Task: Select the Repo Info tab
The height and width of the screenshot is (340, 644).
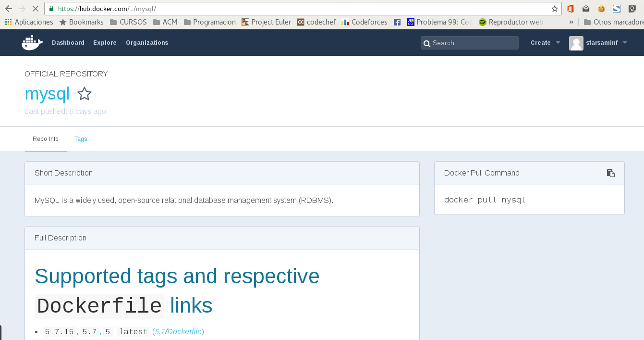Action: pyautogui.click(x=46, y=139)
